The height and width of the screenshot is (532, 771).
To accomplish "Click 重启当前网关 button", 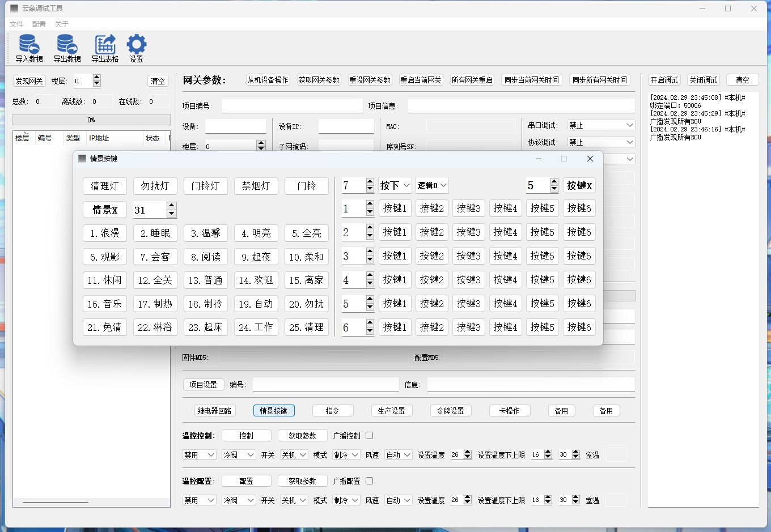I will [x=421, y=80].
